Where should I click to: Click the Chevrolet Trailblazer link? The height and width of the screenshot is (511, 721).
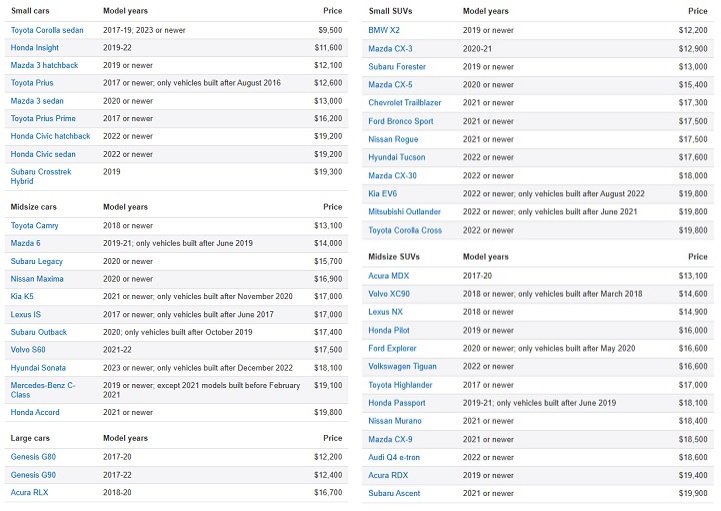click(x=405, y=103)
